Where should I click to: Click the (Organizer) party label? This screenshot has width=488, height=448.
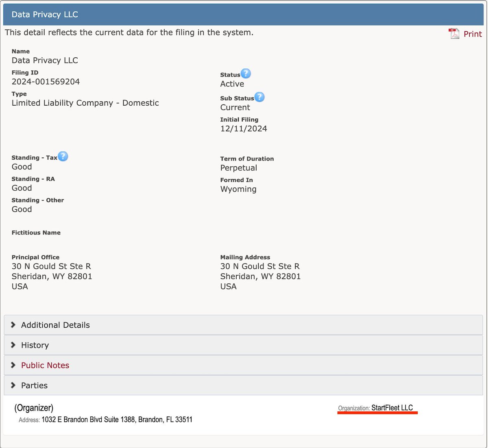click(34, 408)
